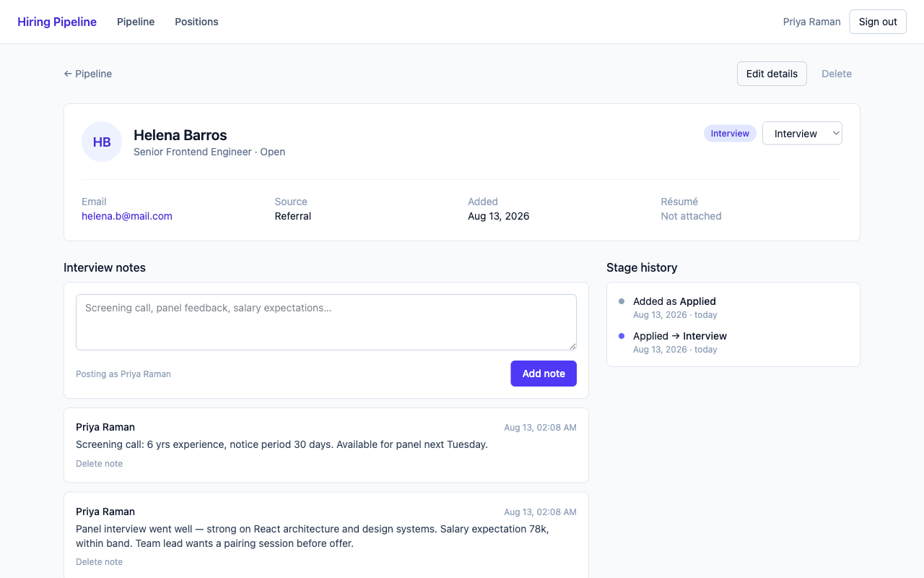Delete the screening call note

click(x=99, y=464)
